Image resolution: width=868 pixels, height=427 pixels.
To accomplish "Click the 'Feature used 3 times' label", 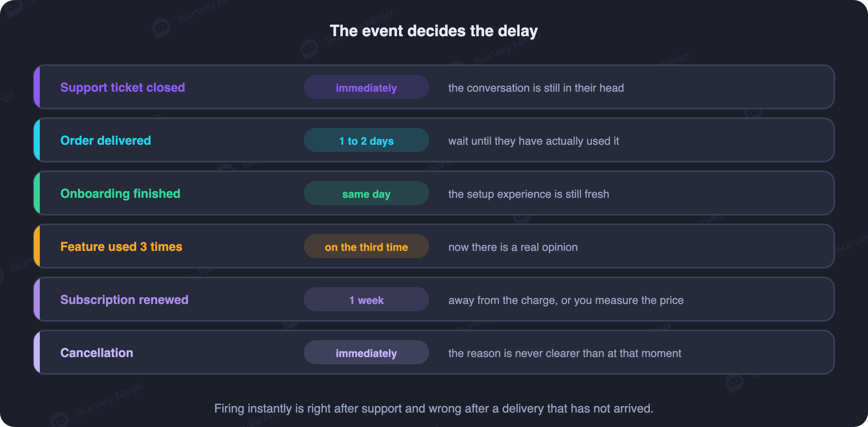I will click(121, 246).
